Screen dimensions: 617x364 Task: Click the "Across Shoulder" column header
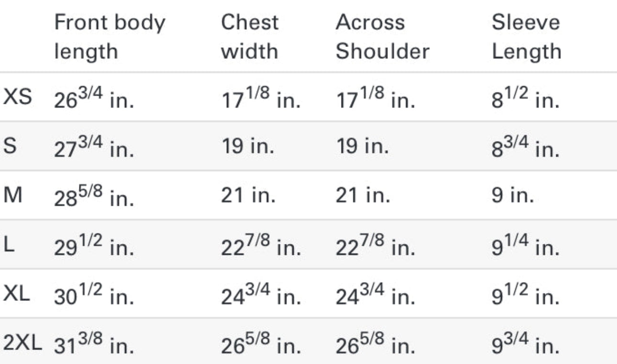click(382, 36)
